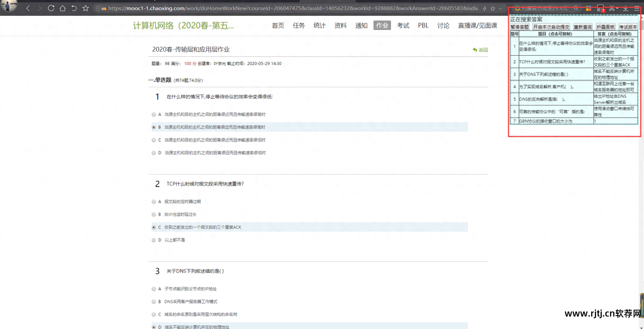Select option A for question 1
The width and height of the screenshot is (644, 329).
pyautogui.click(x=154, y=114)
